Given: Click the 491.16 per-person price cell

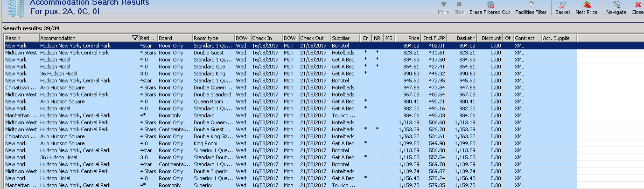Looking at the screenshot, I should coord(434,108).
